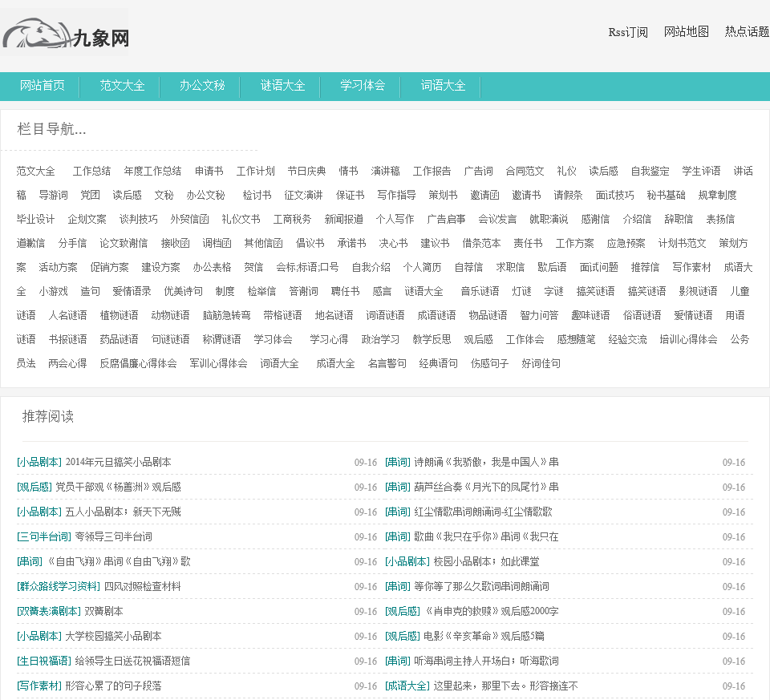Image resolution: width=770 pixels, height=700 pixels.
Task: Click the [群众路线学习资料] category tag
Action: click(59, 586)
